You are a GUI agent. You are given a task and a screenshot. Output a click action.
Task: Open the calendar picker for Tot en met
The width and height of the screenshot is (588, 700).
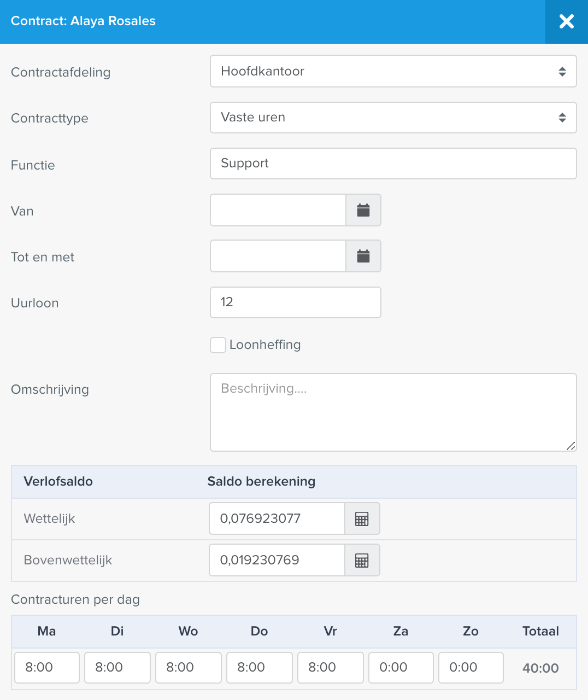tap(363, 256)
